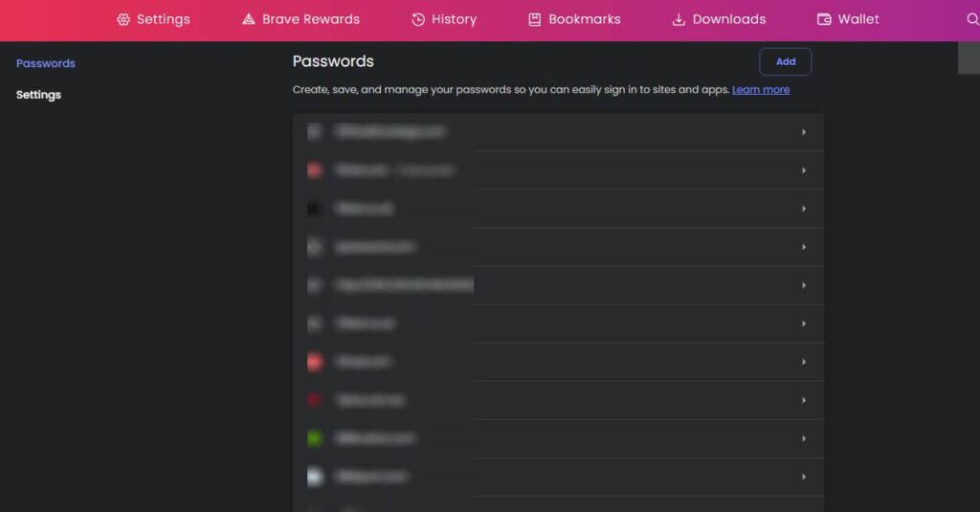Expand the fifth password entry arrow
The height and width of the screenshot is (512, 980).
click(x=804, y=285)
